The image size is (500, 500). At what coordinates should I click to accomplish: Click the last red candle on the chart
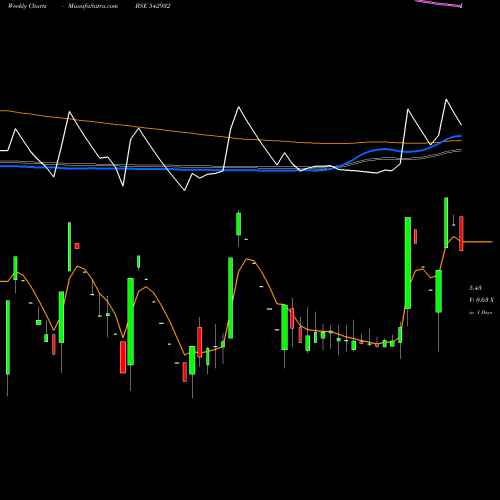coord(461,233)
